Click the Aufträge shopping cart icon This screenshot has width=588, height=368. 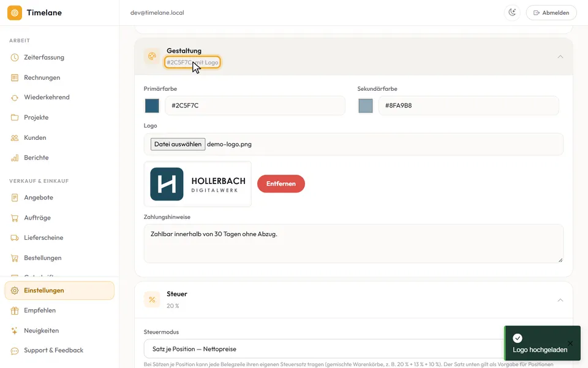tap(15, 218)
